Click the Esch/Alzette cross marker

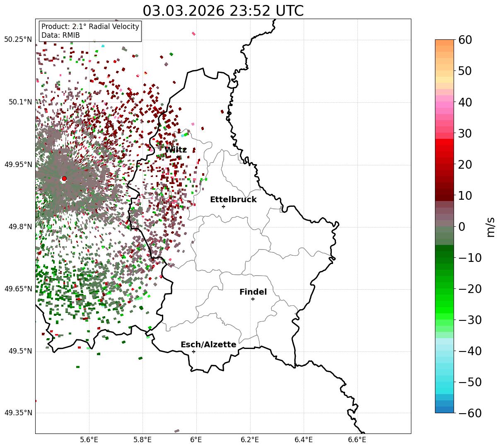(x=193, y=351)
